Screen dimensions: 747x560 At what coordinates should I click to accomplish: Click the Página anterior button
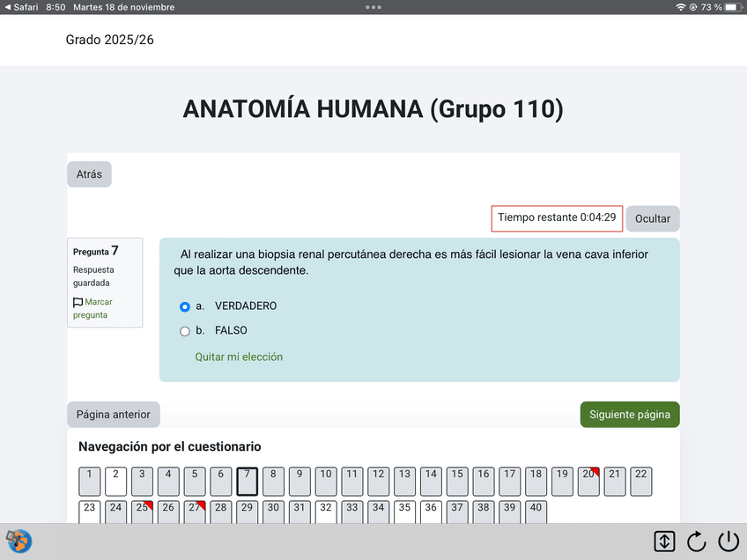coord(113,415)
